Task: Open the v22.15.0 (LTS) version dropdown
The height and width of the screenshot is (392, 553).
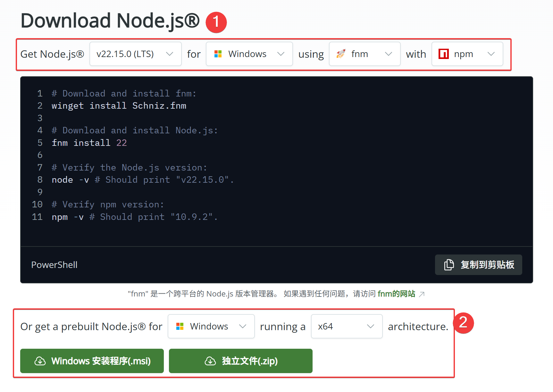Action: coord(135,54)
